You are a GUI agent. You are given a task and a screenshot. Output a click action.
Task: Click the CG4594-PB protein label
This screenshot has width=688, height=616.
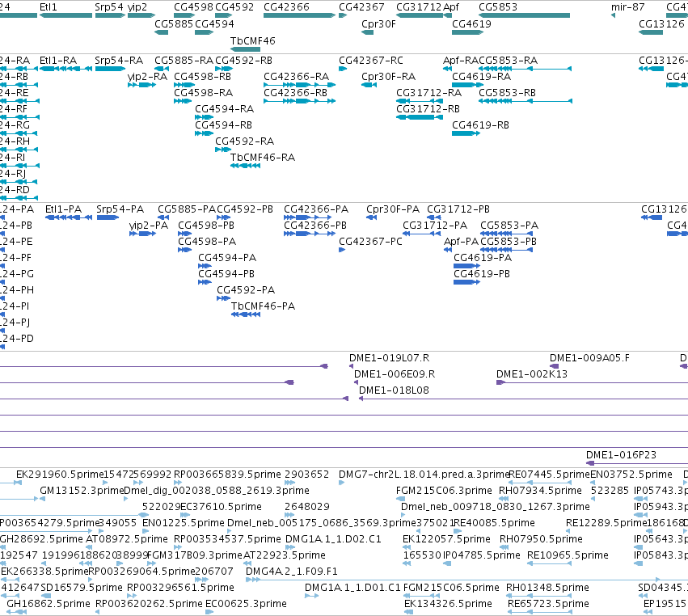pyautogui.click(x=226, y=274)
